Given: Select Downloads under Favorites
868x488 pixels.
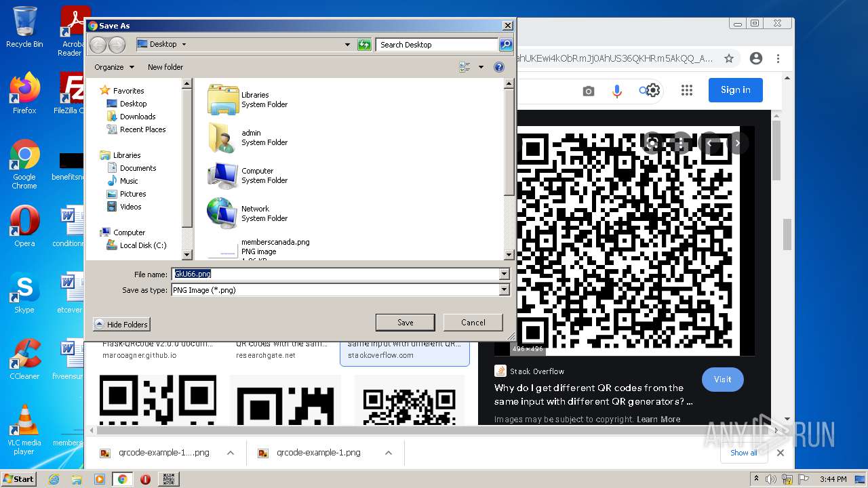Looking at the screenshot, I should (x=132, y=117).
